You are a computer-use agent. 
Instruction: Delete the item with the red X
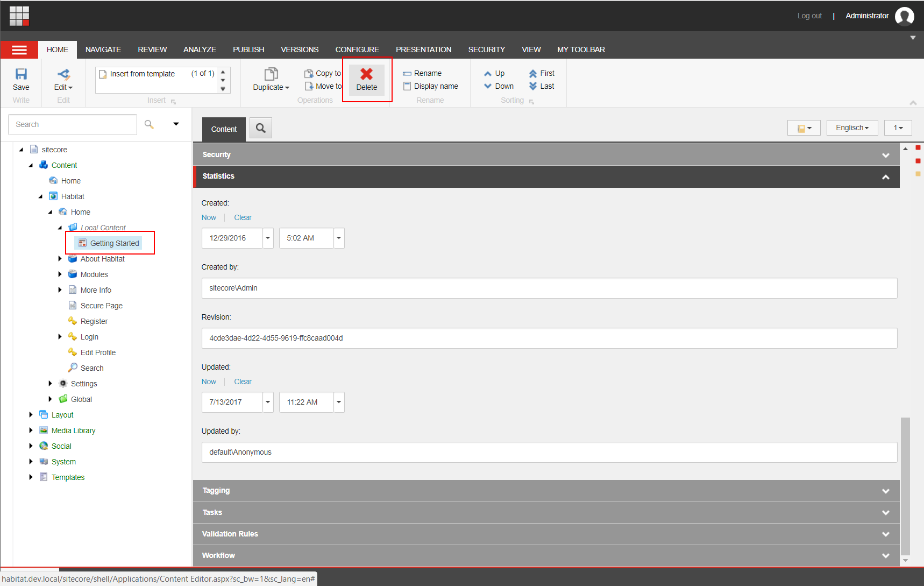pyautogui.click(x=367, y=80)
